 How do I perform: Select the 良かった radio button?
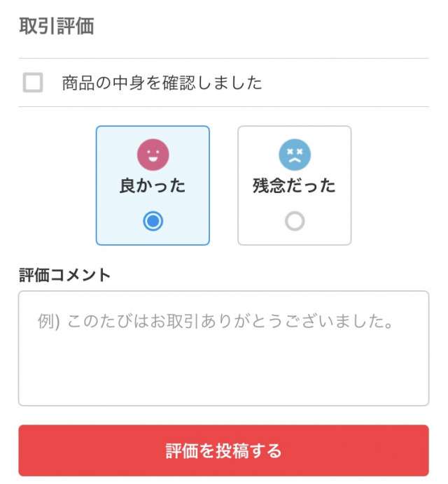(153, 221)
